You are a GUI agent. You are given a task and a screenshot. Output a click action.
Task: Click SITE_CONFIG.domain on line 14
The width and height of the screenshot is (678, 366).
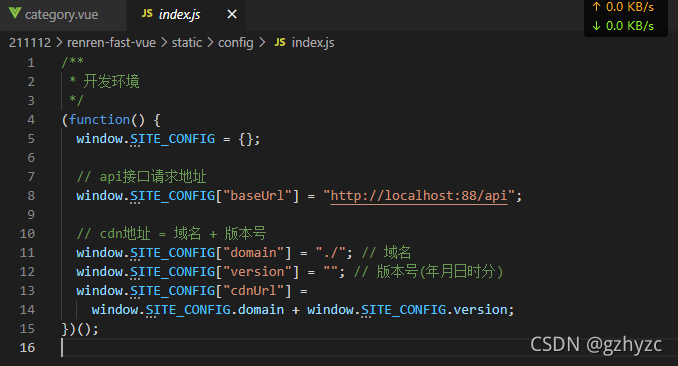(x=215, y=310)
